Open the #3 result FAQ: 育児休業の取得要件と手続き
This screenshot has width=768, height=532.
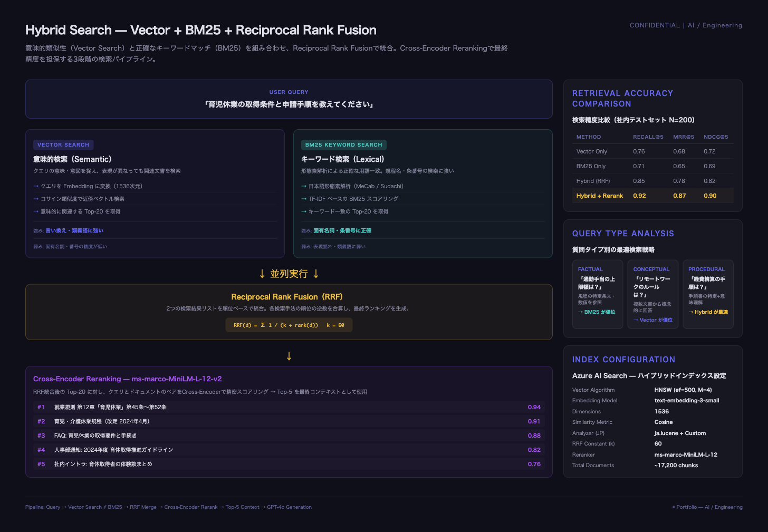(95, 436)
